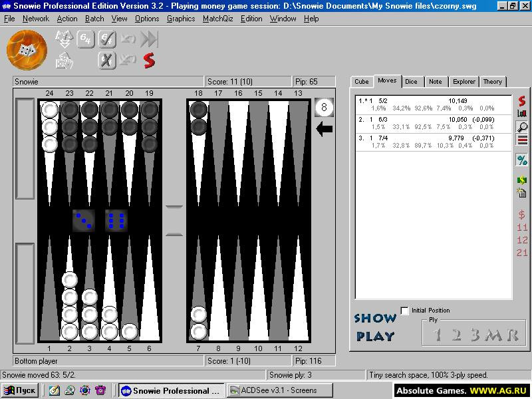
Task: Click the fast-forward double arrow icon
Action: tap(149, 39)
